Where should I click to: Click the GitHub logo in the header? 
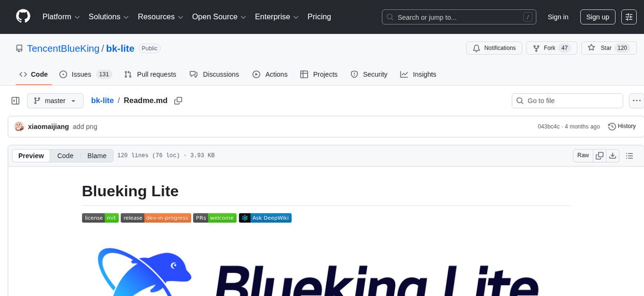(x=23, y=17)
